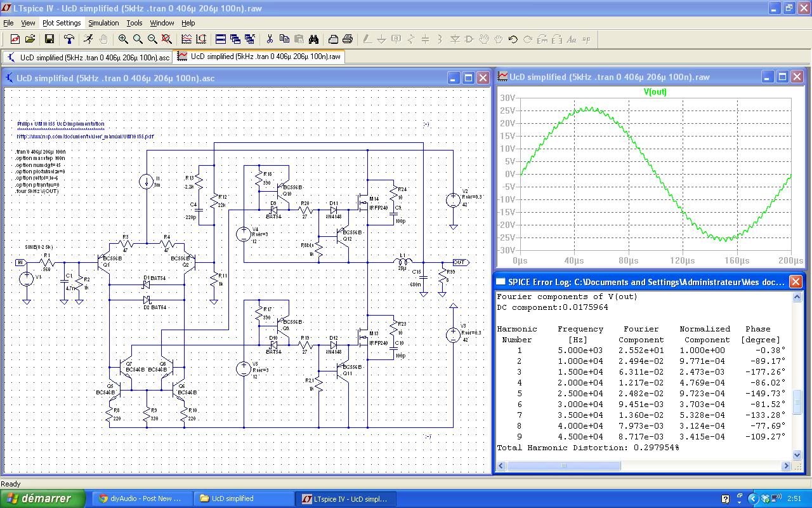Maximize the waveform .raw plot window
Viewport: 812px width, 508px height.
pyautogui.click(x=782, y=77)
